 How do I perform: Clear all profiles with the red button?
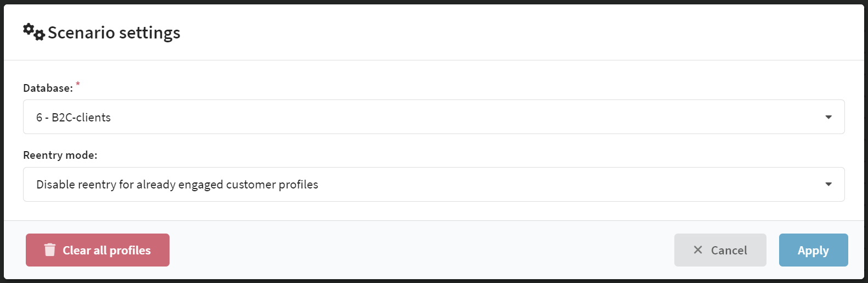98,250
